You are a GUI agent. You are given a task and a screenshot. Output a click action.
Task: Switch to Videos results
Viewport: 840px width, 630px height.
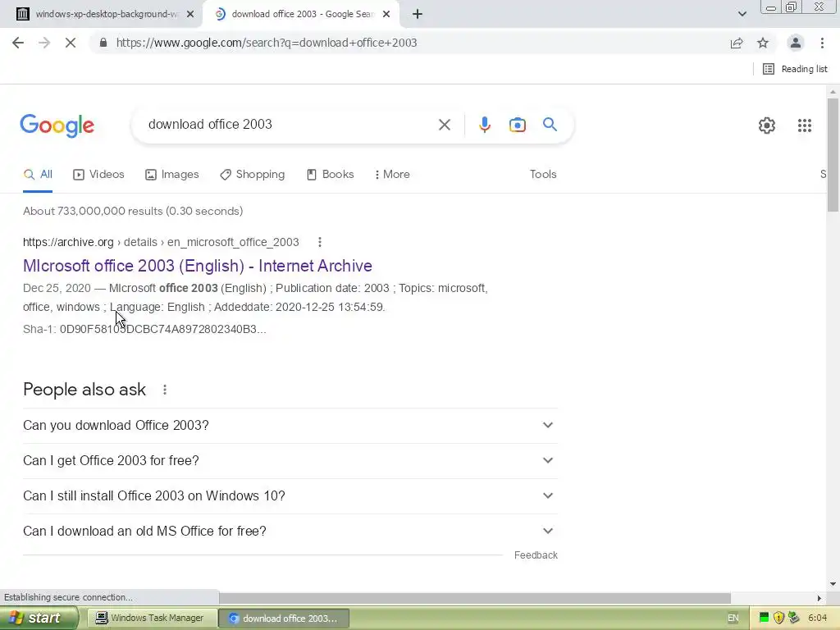coord(98,174)
